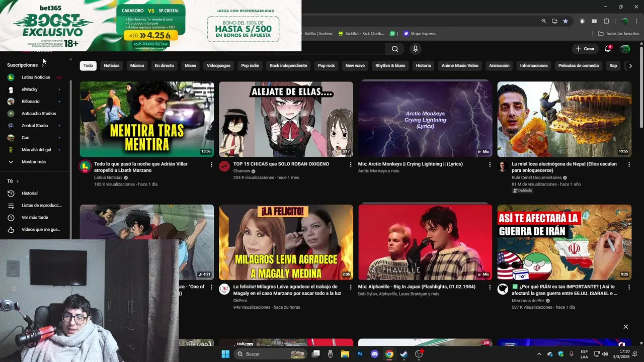The width and height of the screenshot is (644, 362).
Task: Open the Zentral Studio subscription
Action: [34, 126]
